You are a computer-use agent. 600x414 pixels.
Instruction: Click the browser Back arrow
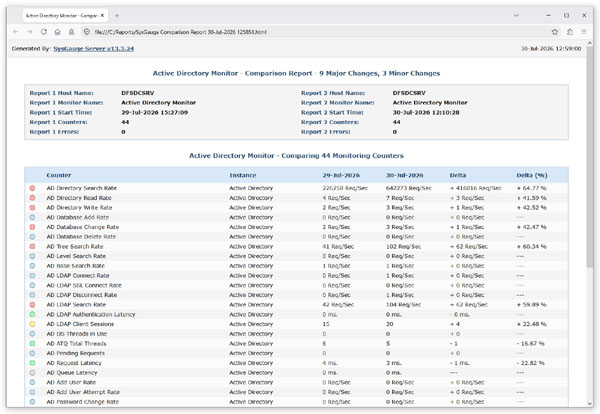[x=16, y=32]
